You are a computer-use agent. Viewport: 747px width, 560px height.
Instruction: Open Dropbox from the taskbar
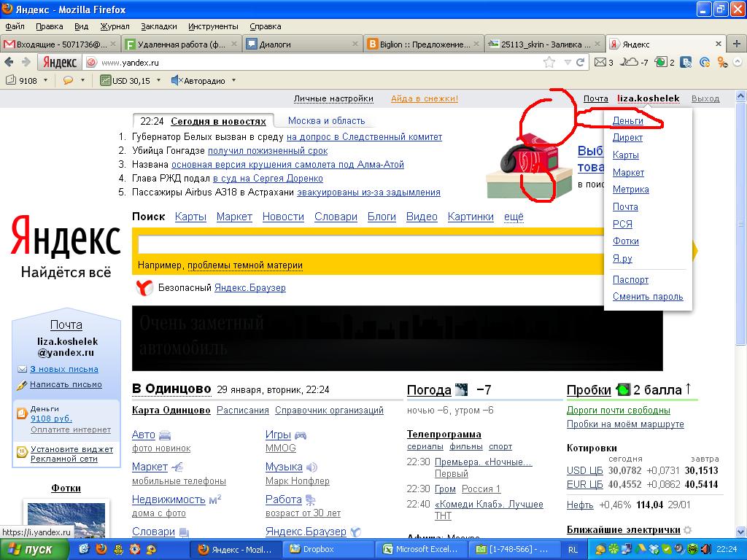[x=328, y=549]
